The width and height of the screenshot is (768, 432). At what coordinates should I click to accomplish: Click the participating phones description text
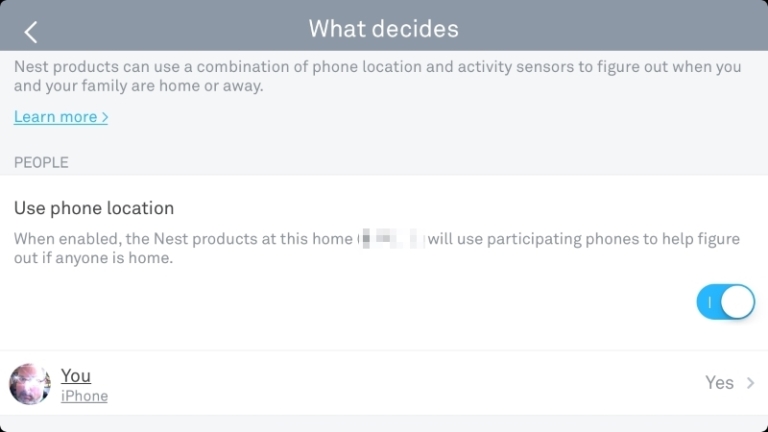click(377, 248)
